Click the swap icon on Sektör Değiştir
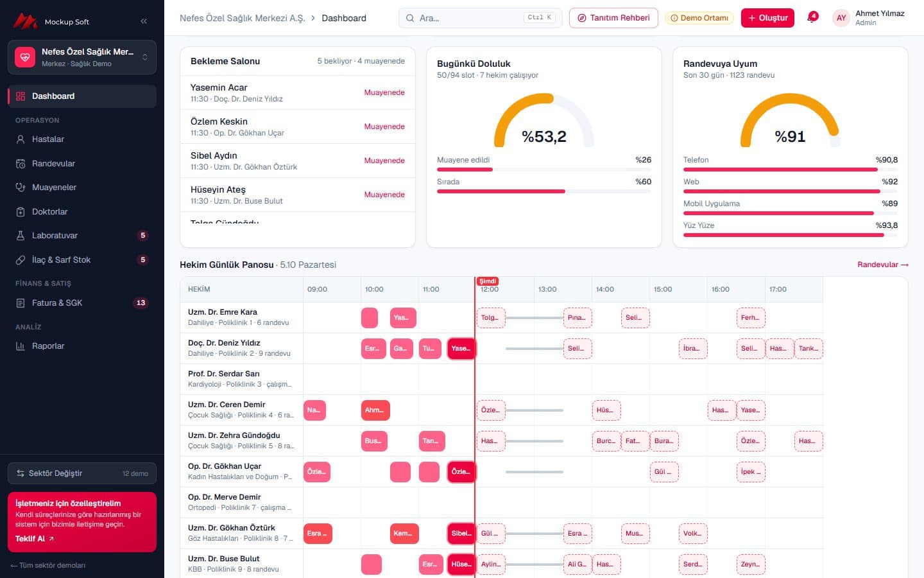Screen dimensions: 924x578 point(21,473)
